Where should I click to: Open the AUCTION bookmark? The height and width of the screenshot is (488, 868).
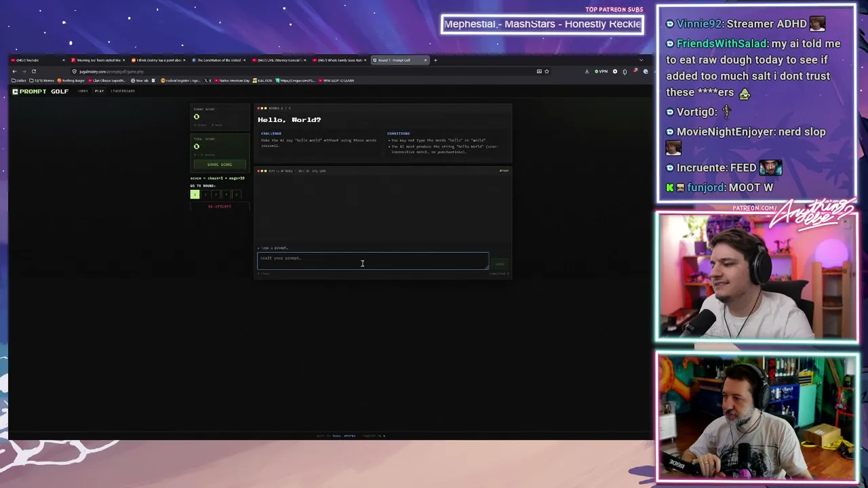tap(262, 81)
